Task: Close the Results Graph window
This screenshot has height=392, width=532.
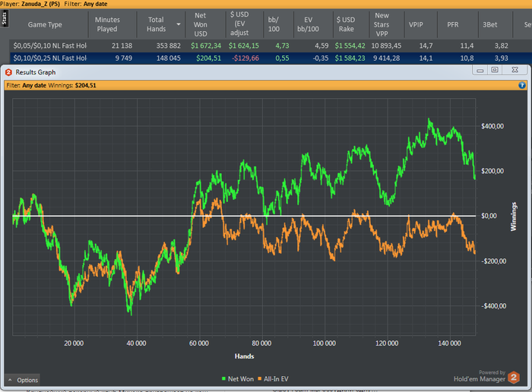Action: [515, 70]
